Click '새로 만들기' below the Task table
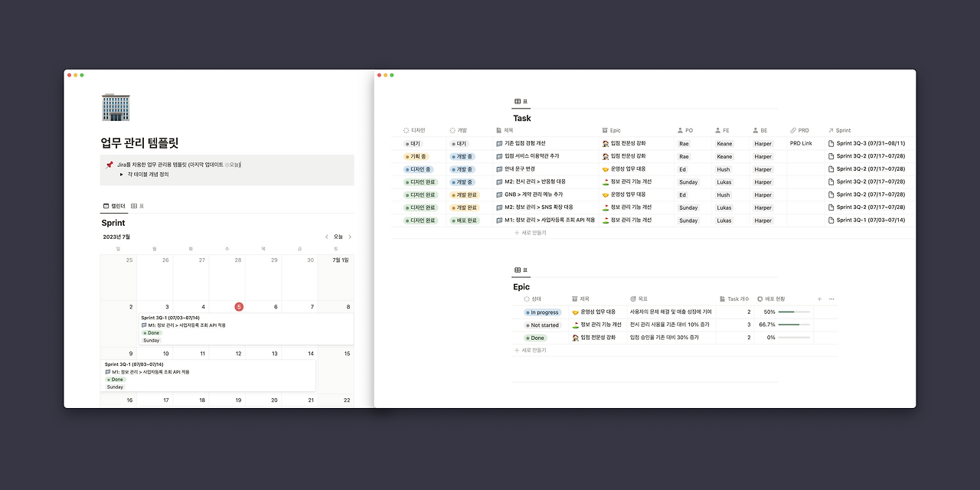 click(x=531, y=233)
